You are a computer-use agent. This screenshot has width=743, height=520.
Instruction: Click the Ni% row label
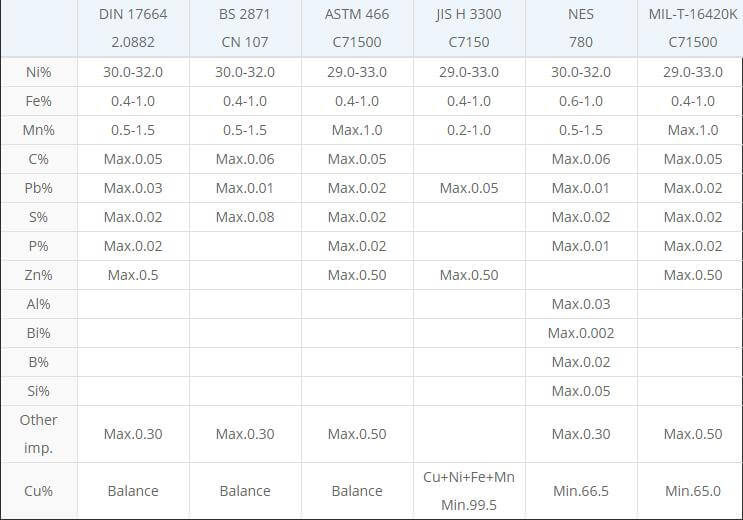point(39,72)
